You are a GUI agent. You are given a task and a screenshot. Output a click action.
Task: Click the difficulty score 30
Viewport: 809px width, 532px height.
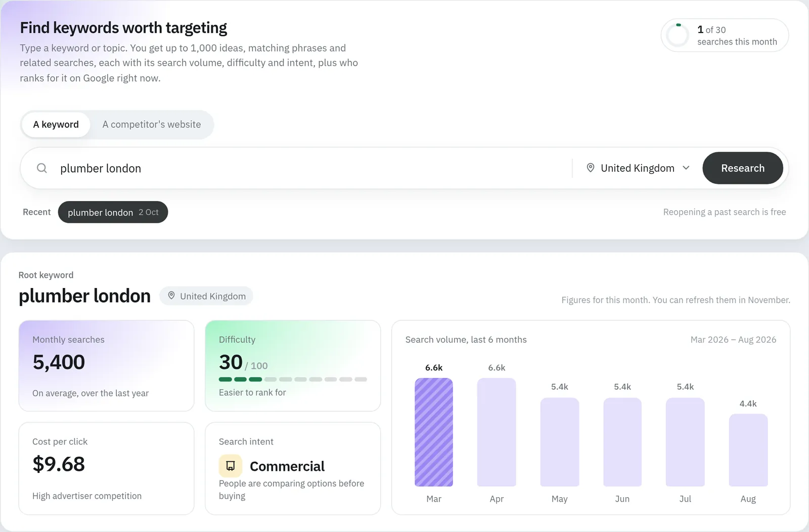(x=231, y=362)
